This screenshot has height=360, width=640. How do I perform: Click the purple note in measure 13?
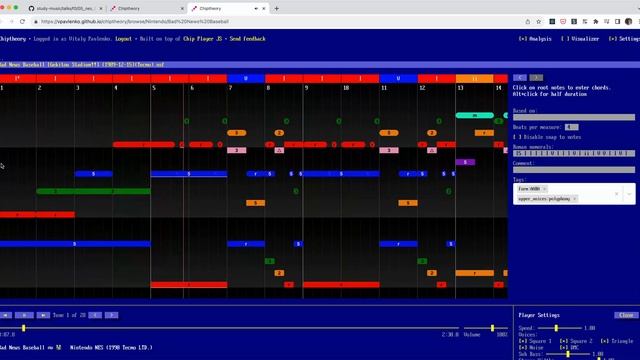point(465,162)
